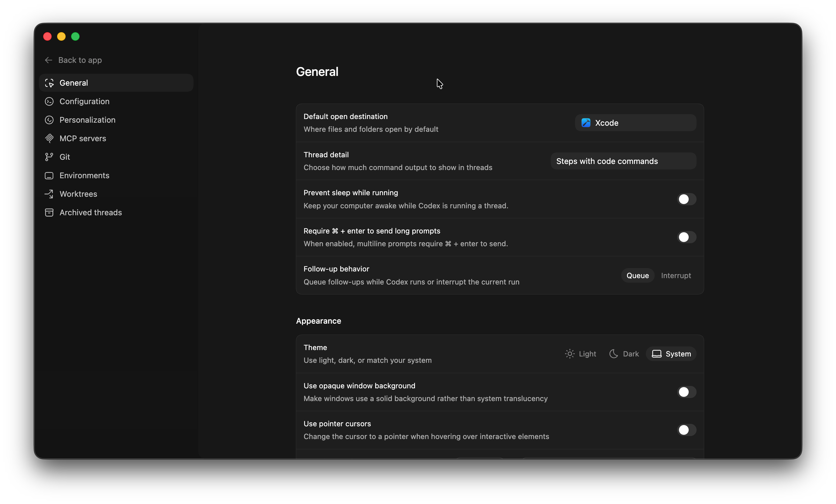Go to Personalization settings
Screen dimensions: 836x504
point(116,120)
